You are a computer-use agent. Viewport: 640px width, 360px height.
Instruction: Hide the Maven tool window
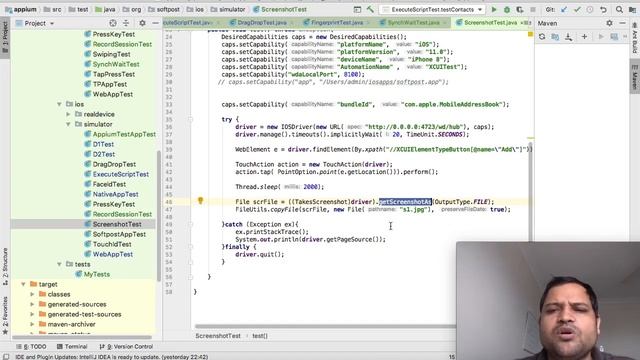click(x=622, y=23)
